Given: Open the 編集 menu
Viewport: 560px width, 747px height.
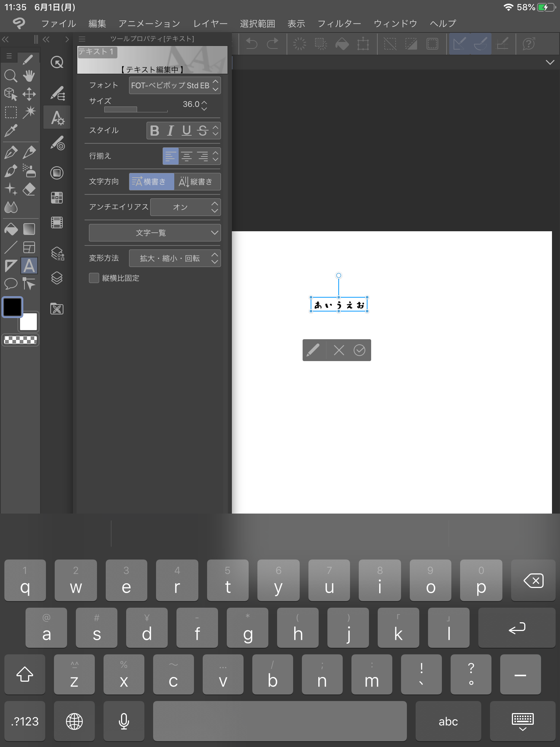Looking at the screenshot, I should coord(97,24).
